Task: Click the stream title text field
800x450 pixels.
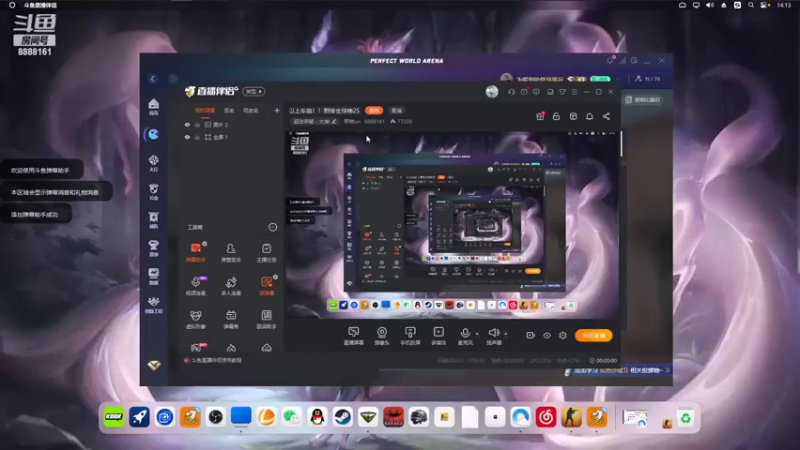Action: (x=324, y=110)
